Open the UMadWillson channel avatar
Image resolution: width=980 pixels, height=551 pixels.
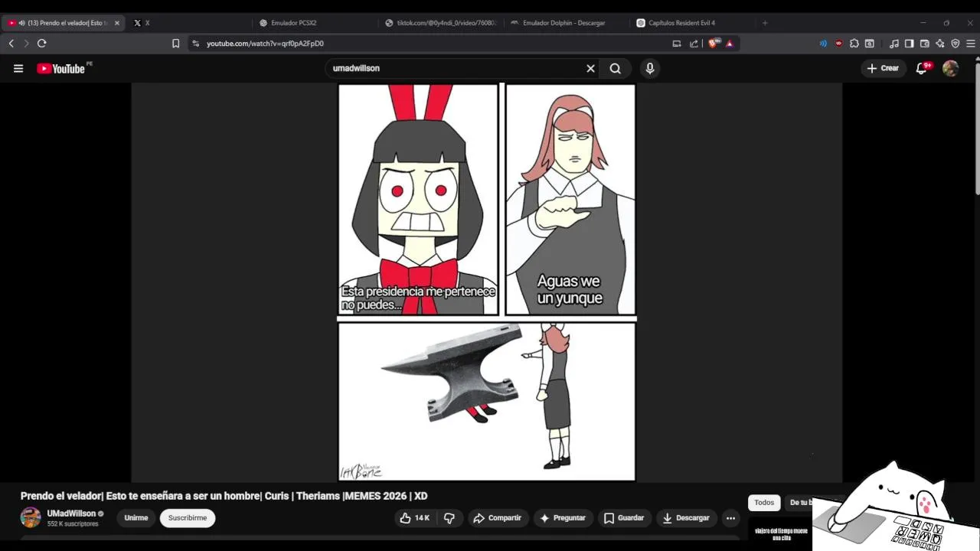coord(31,517)
